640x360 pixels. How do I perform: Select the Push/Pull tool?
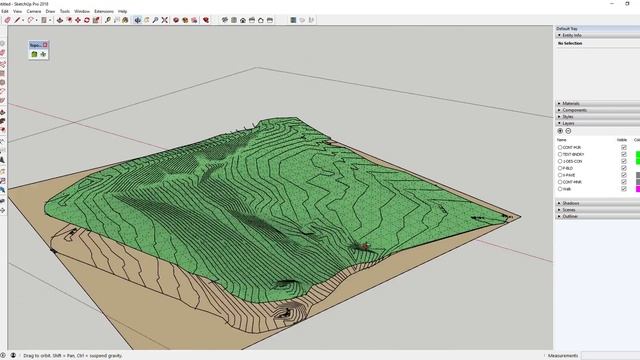[60, 20]
